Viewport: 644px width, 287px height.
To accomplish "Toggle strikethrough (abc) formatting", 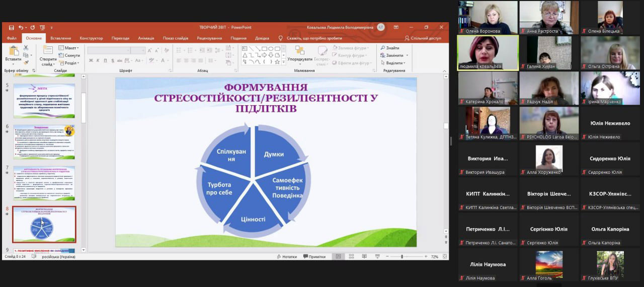I will pyautogui.click(x=121, y=60).
